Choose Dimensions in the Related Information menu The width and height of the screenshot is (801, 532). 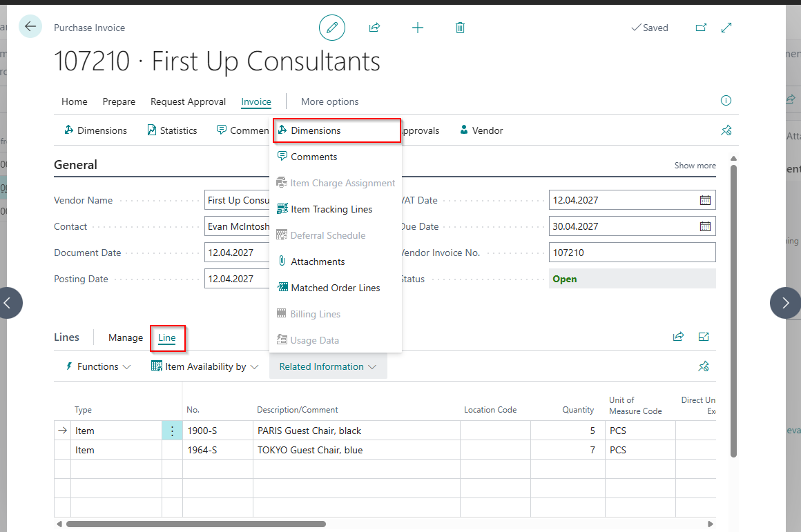click(x=337, y=130)
